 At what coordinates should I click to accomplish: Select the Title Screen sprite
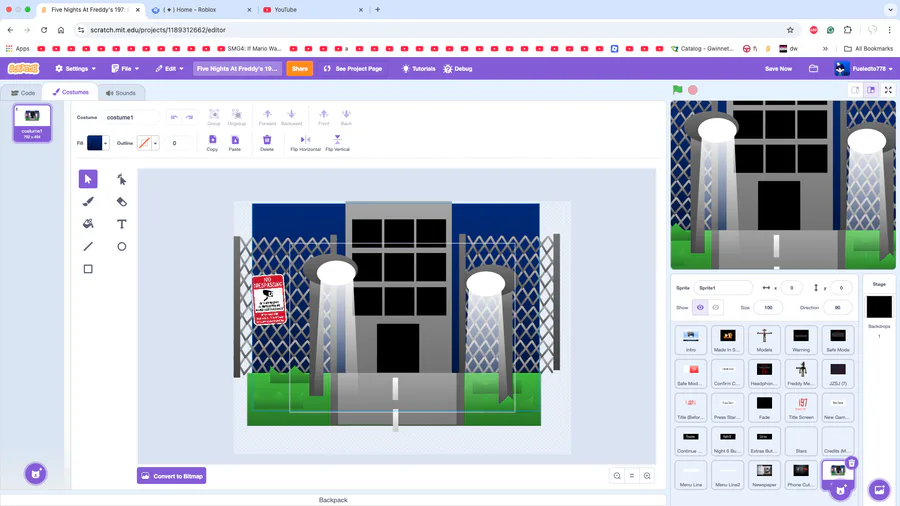[x=801, y=407]
